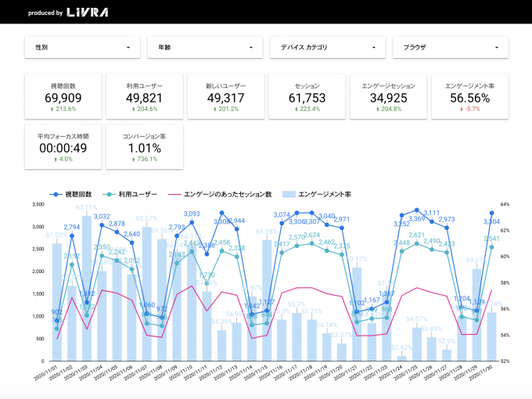Click the エンゲージセッション value 34,925
This screenshot has height=399, width=532.
click(x=389, y=98)
